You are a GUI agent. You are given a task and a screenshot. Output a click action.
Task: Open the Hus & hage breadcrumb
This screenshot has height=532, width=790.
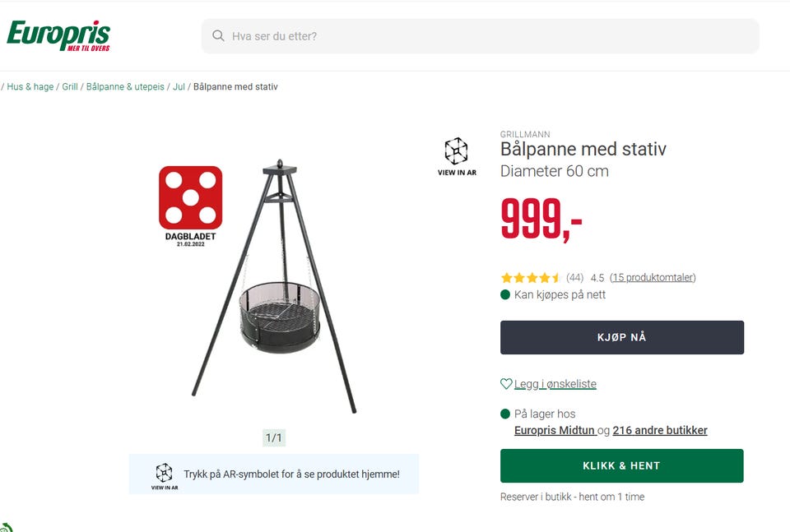pos(30,86)
